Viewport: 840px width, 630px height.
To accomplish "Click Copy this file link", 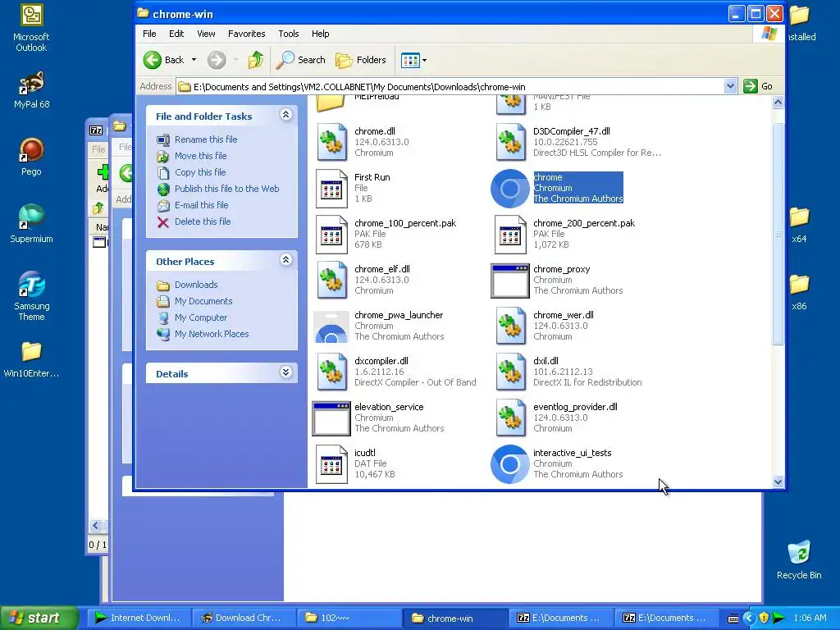I will pyautogui.click(x=200, y=172).
